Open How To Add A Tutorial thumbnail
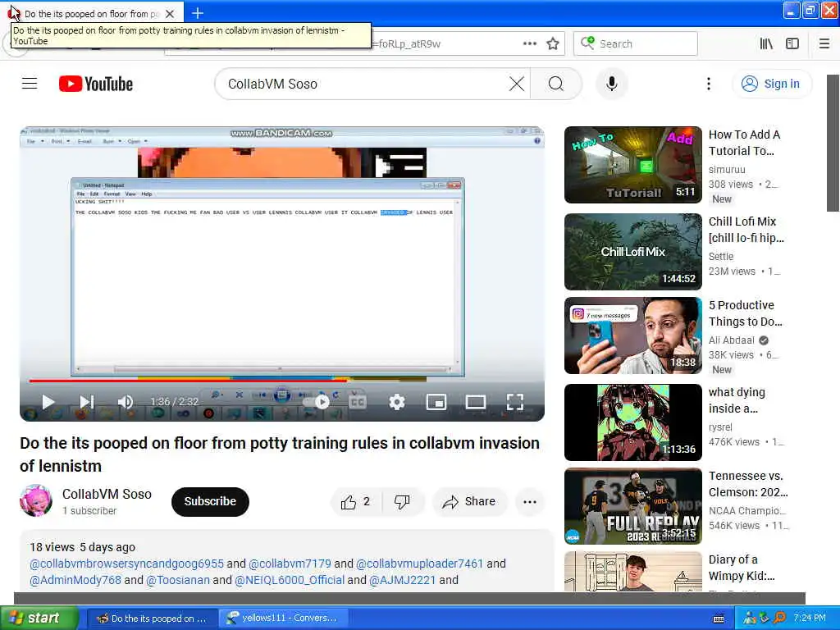 (632, 164)
